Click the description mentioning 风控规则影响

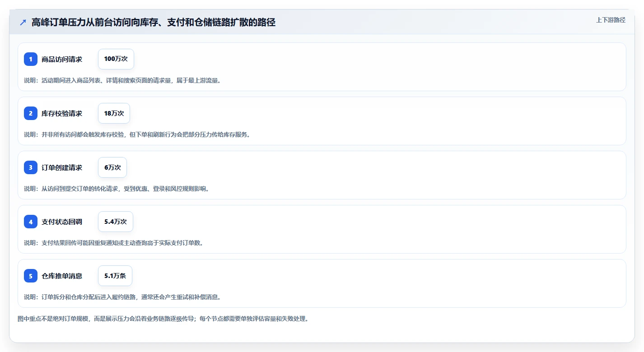tap(117, 189)
